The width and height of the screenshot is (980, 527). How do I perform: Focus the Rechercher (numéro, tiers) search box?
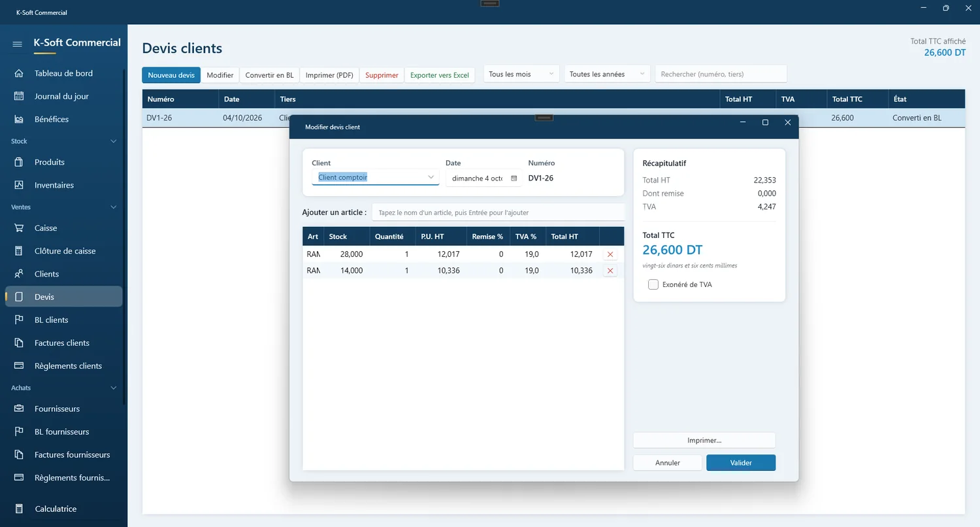[721, 75]
